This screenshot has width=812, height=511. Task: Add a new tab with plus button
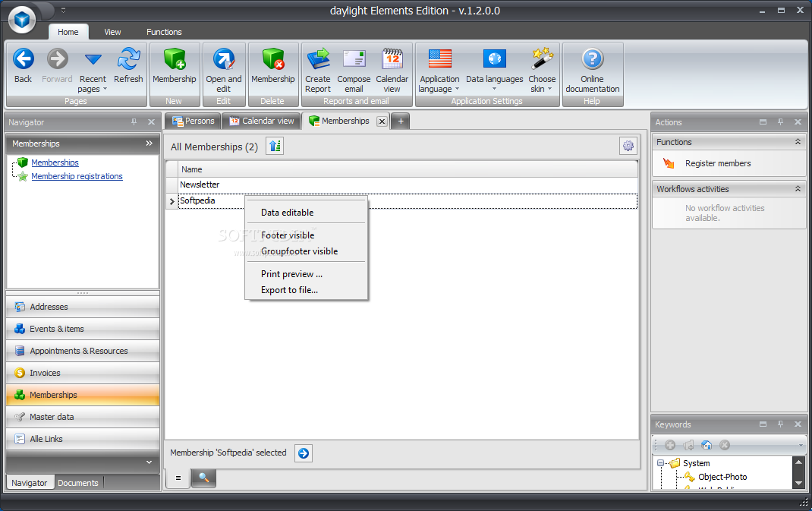tap(400, 121)
